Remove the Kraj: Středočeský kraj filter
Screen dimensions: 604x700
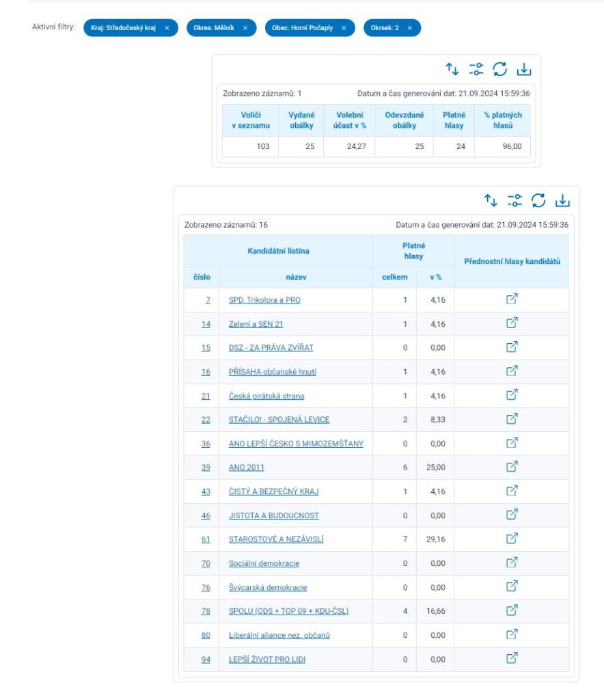[167, 28]
